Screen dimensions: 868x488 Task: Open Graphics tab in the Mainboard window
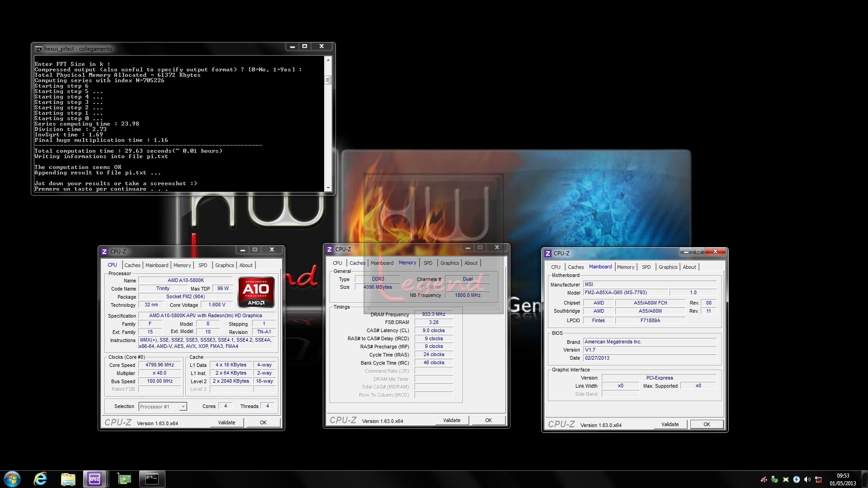tap(668, 267)
